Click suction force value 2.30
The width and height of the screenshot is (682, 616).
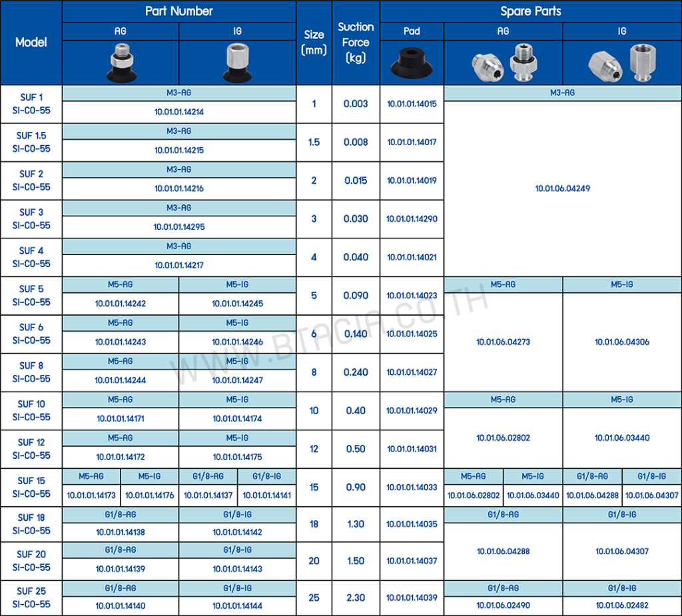pyautogui.click(x=356, y=598)
